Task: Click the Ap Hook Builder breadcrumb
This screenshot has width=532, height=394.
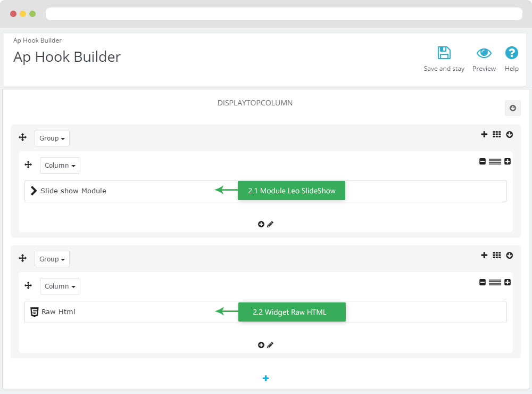Action: 37,40
